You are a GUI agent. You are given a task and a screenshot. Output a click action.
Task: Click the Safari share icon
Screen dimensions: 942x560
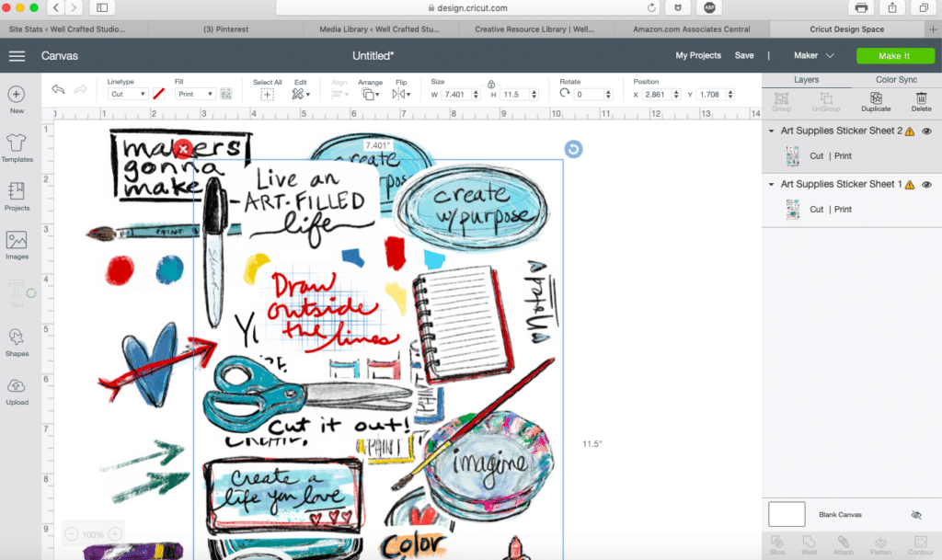click(x=892, y=7)
